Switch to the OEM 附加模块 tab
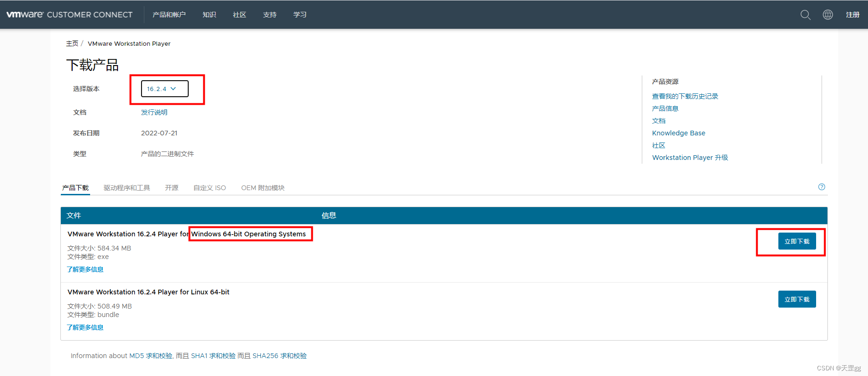The height and width of the screenshot is (376, 868). click(x=263, y=188)
